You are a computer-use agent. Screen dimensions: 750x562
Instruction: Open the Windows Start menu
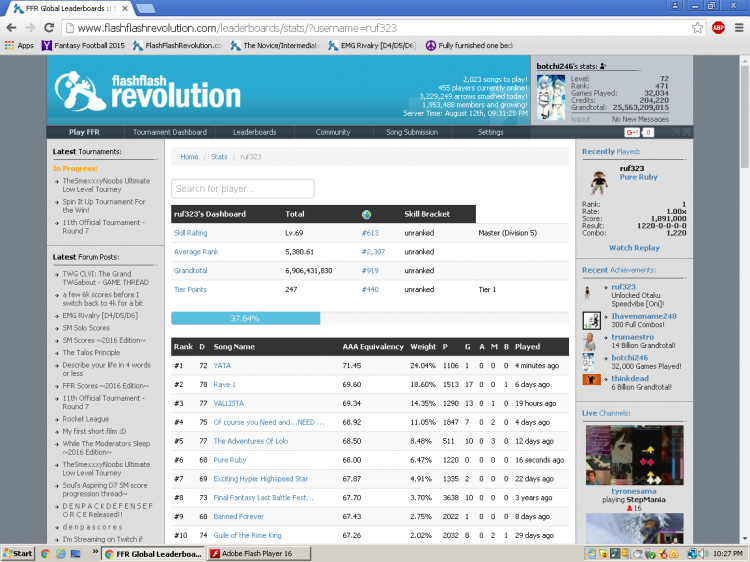(18, 553)
